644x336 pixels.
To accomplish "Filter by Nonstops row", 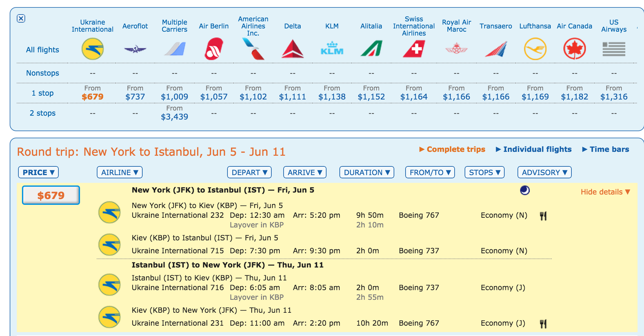I will (43, 73).
